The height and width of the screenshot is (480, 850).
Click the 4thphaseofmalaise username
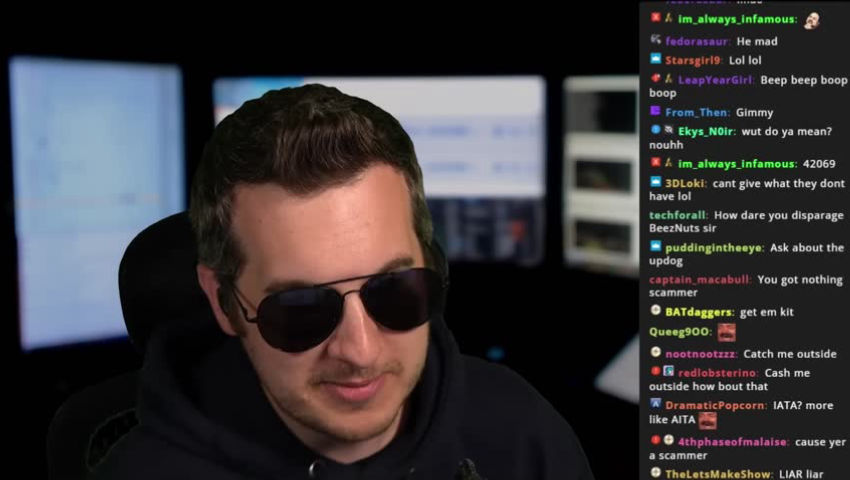point(733,441)
